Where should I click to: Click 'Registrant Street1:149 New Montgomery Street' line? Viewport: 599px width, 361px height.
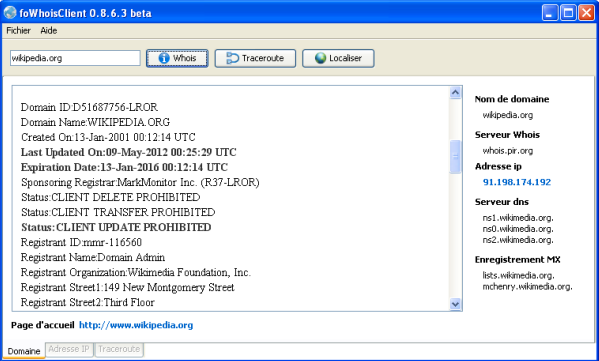tap(128, 287)
